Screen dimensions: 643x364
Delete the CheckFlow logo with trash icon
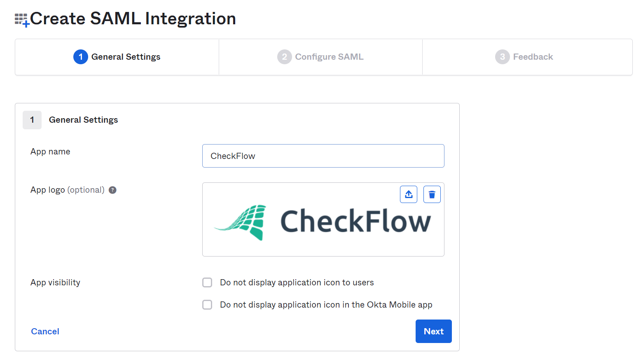432,194
